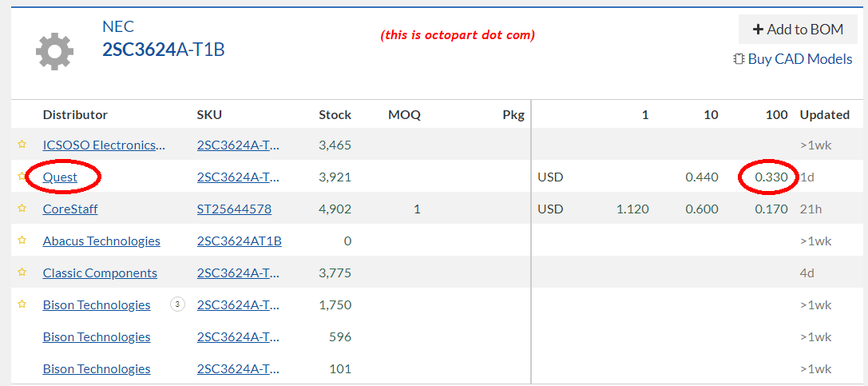Viewport: 868px width, 386px height.
Task: Click the Pkg column header
Action: tap(513, 115)
